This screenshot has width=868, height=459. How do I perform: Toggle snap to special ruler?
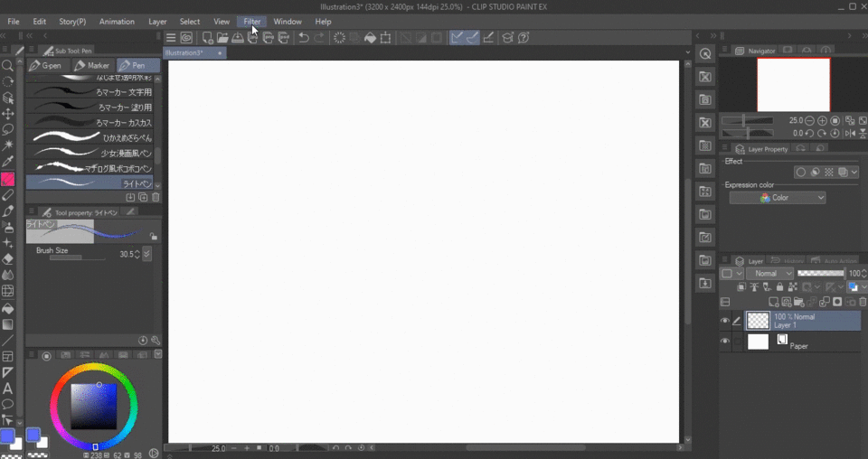point(472,38)
